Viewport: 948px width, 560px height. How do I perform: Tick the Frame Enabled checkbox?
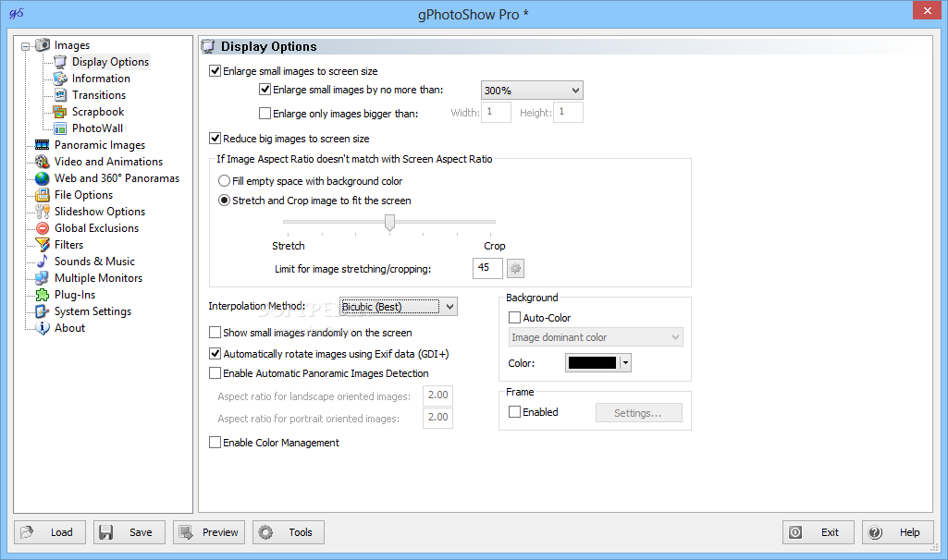click(x=514, y=412)
